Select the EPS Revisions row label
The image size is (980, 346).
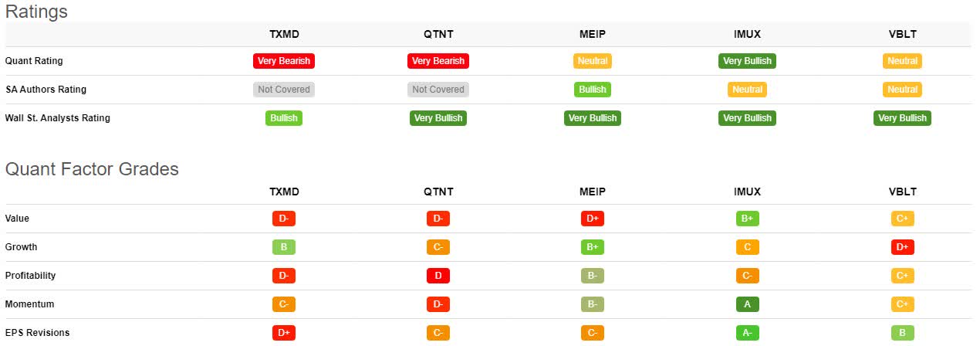click(x=37, y=333)
